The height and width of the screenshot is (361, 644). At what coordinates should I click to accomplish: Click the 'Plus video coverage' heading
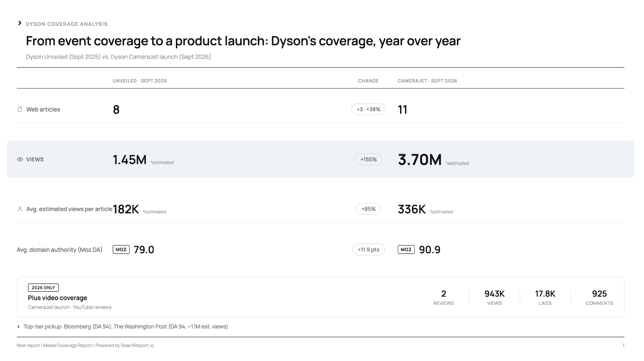point(58,298)
